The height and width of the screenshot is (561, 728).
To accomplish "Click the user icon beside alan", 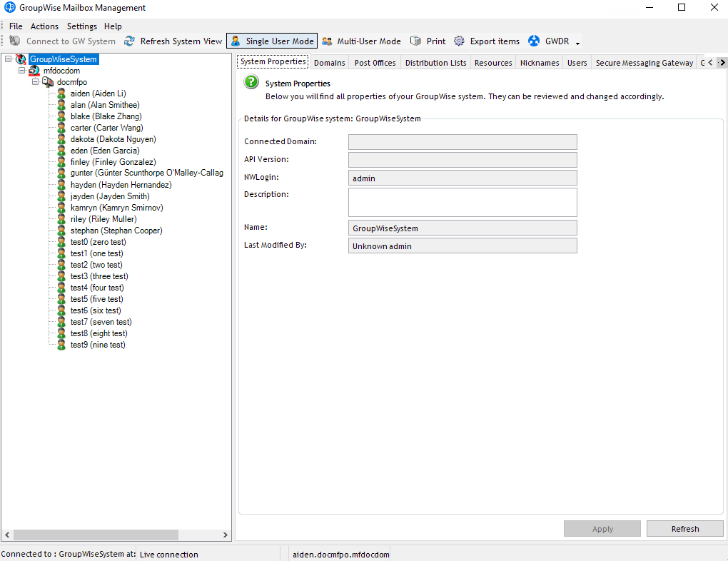I will [x=61, y=105].
